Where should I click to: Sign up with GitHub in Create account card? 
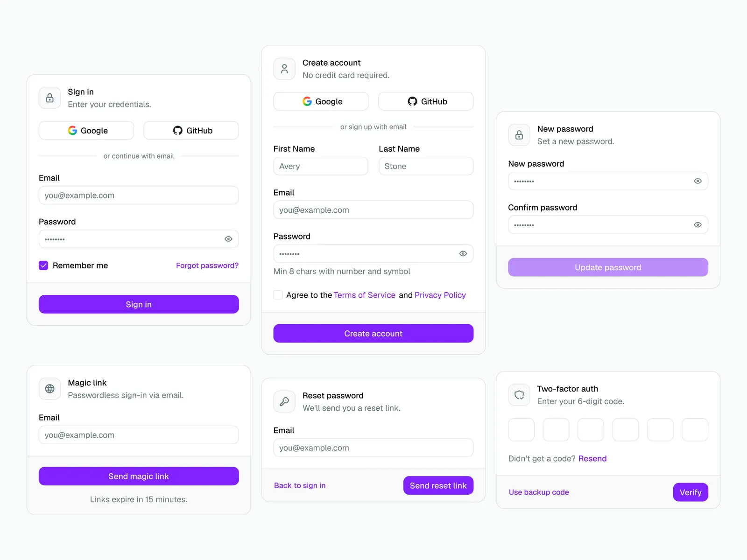[x=426, y=101]
